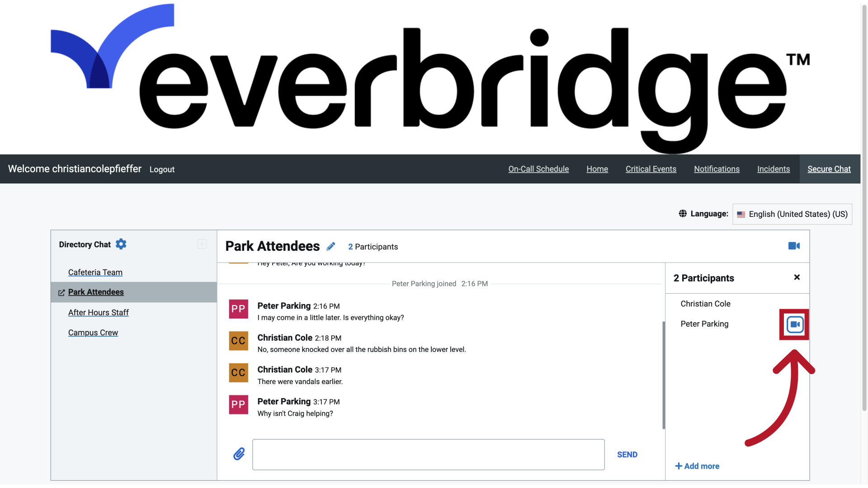Click the On-Call Schedule menu item
The width and height of the screenshot is (868, 488).
point(538,169)
